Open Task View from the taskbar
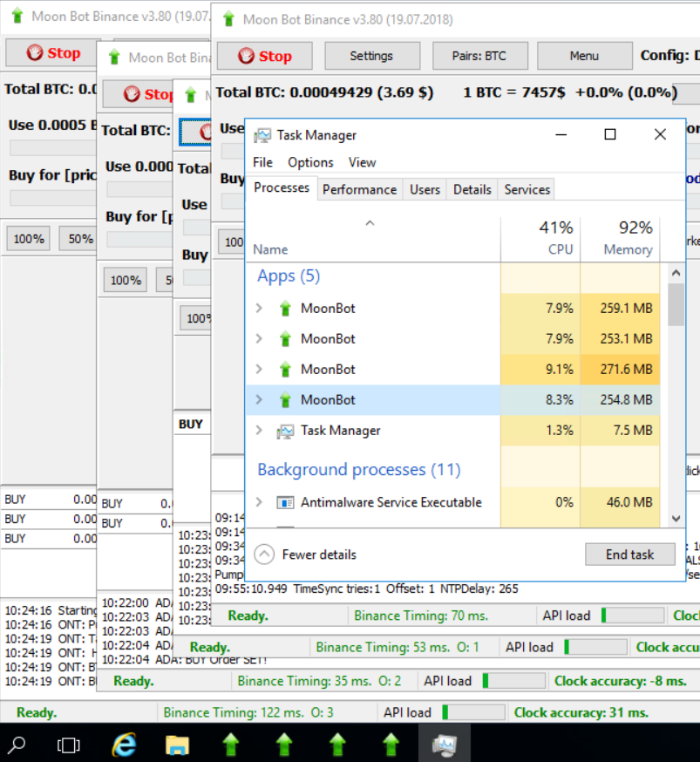 tap(68, 745)
